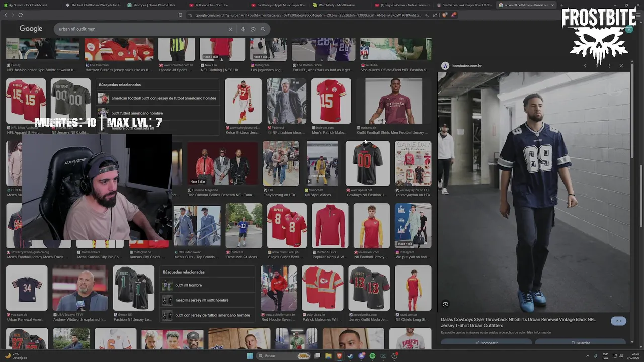644x362 pixels.
Task: Clear the Google search box text
Action: (x=231, y=29)
